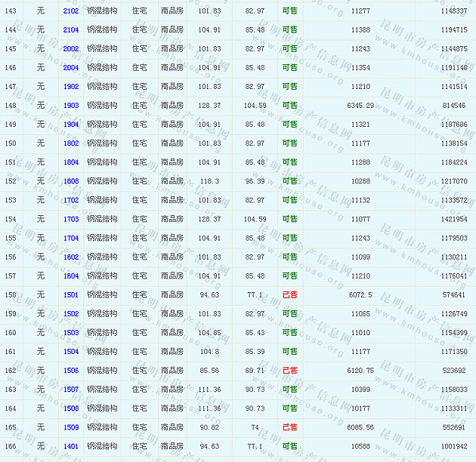The width and height of the screenshot is (476, 462).
Task: Click the 已售 status in row 162
Action: pos(289,371)
